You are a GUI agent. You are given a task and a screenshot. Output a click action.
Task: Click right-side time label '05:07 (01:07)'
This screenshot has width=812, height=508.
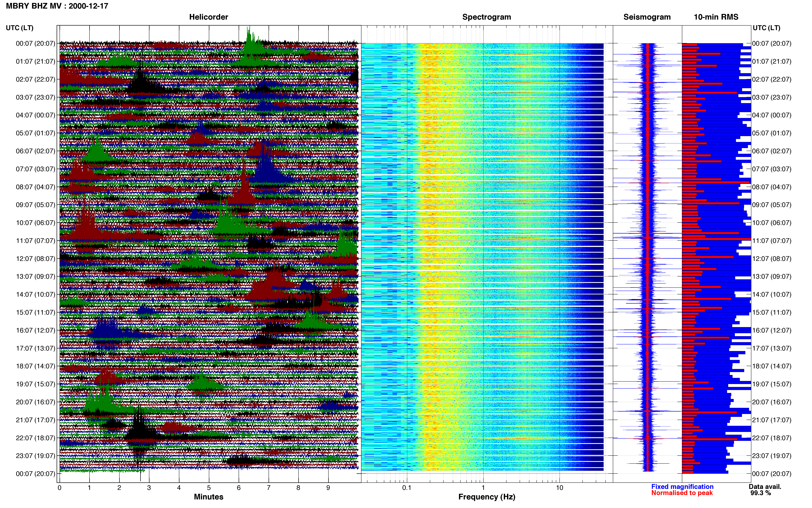772,133
